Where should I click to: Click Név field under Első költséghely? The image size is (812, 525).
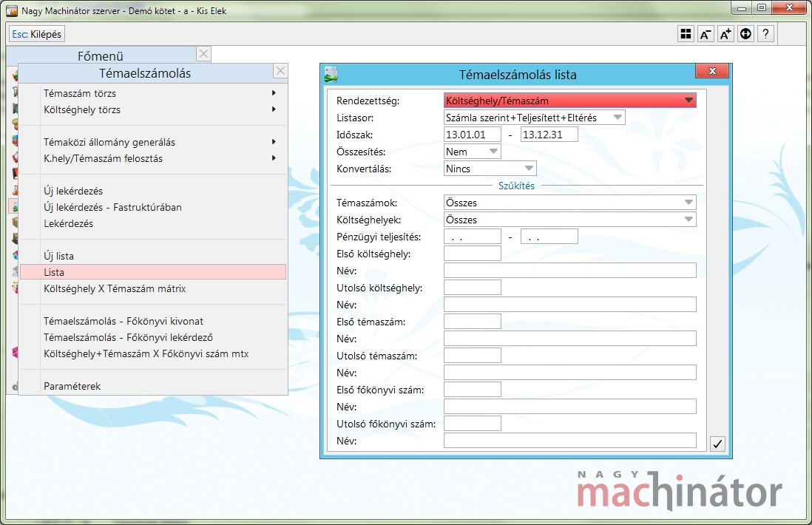tap(569, 271)
